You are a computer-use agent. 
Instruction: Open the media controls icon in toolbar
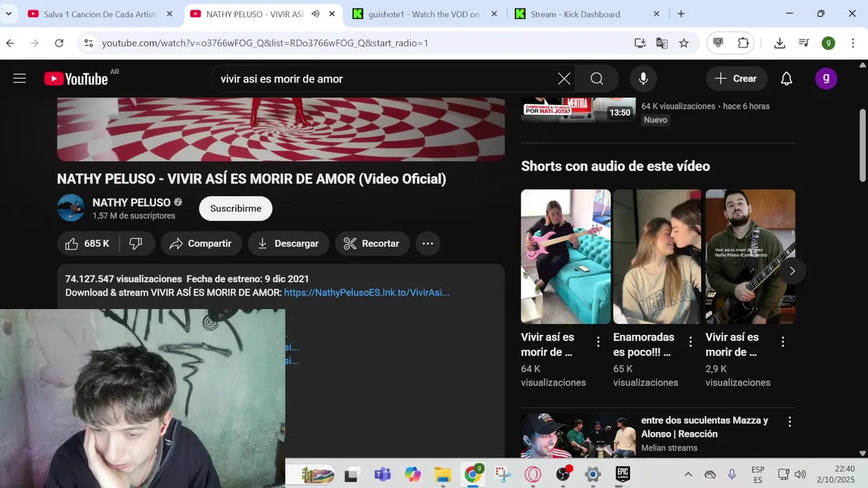coord(804,43)
